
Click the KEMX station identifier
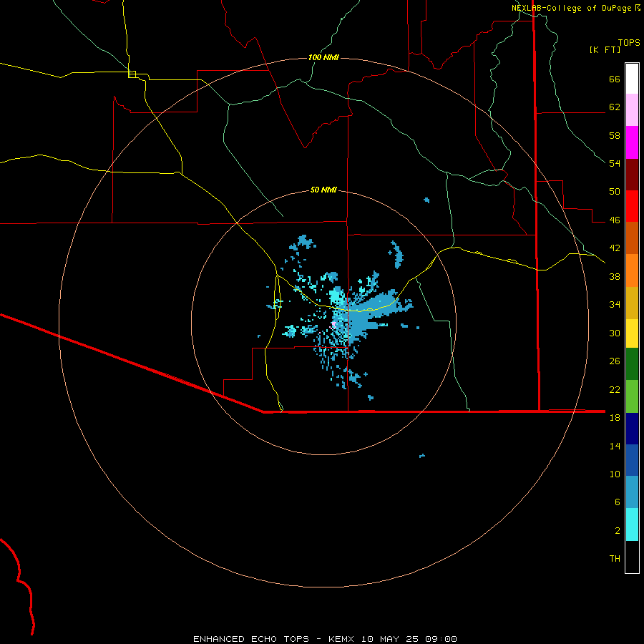342,639
